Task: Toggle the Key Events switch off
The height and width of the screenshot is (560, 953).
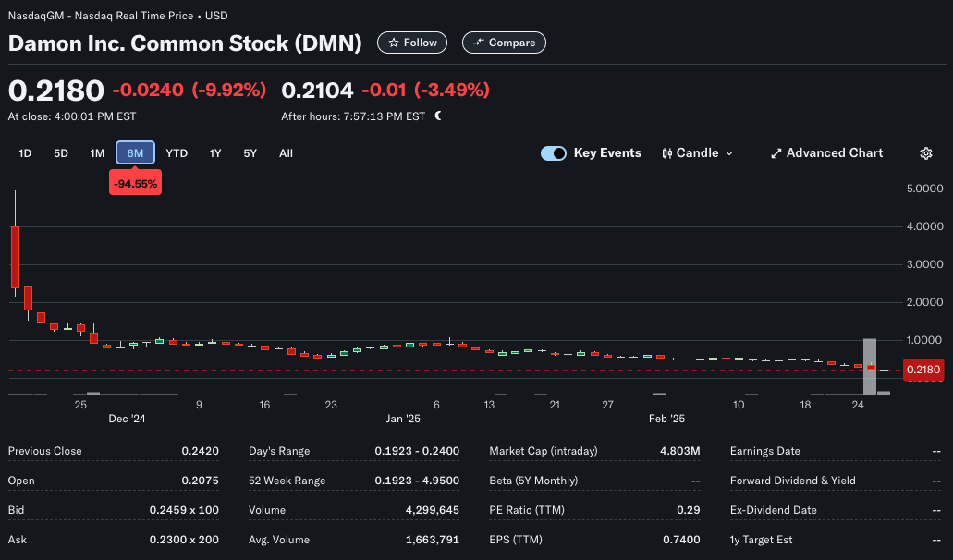Action: click(553, 153)
